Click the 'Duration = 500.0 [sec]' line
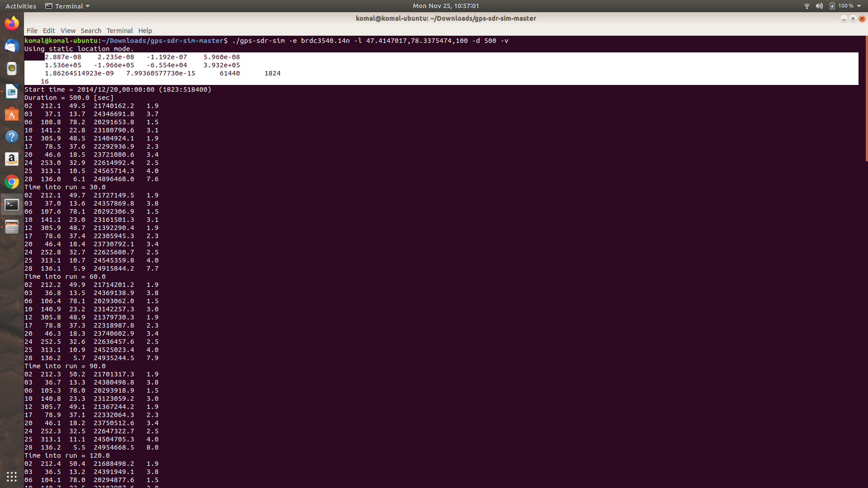 click(x=69, y=98)
